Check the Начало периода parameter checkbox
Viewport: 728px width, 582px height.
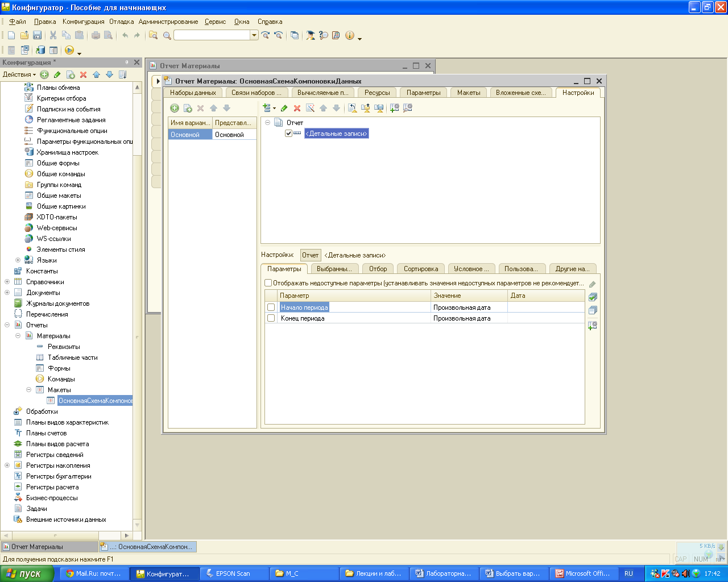(271, 307)
